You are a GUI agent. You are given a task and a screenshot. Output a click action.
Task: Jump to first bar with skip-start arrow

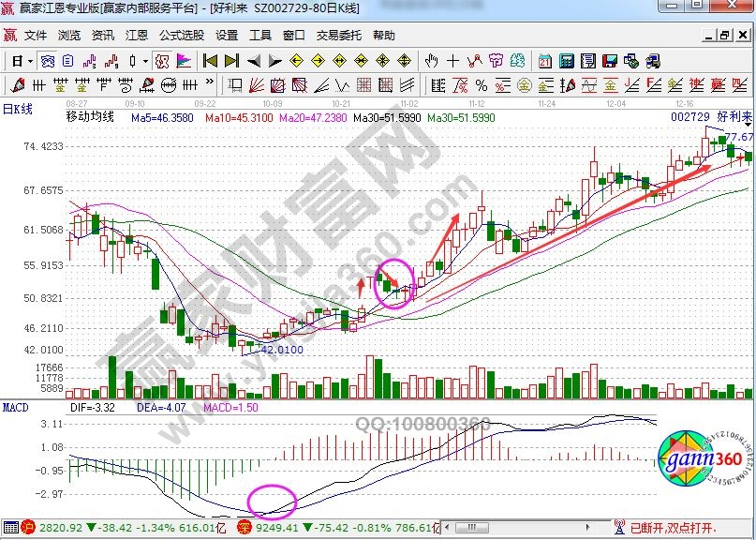click(x=210, y=61)
